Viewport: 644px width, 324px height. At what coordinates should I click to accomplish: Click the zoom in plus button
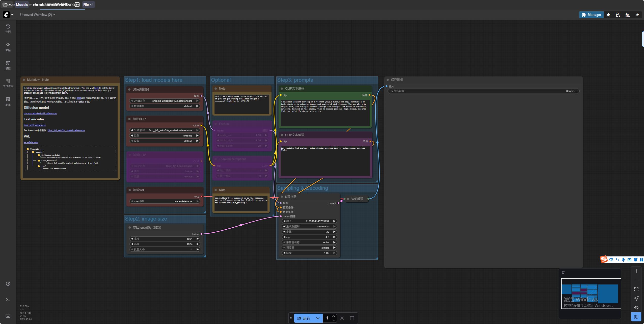click(636, 271)
